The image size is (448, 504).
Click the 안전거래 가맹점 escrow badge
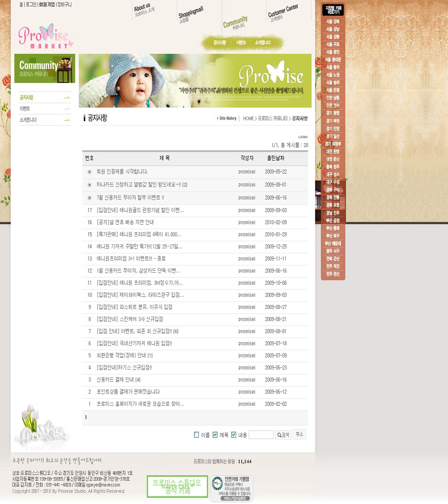coord(232,489)
